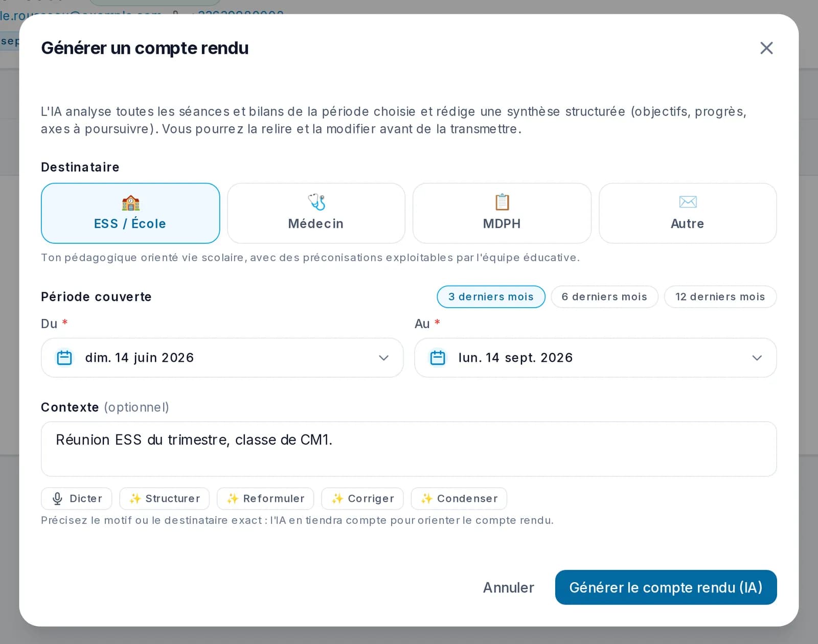Click the stethoscope icon
Screen dimensions: 818x644
(x=316, y=202)
